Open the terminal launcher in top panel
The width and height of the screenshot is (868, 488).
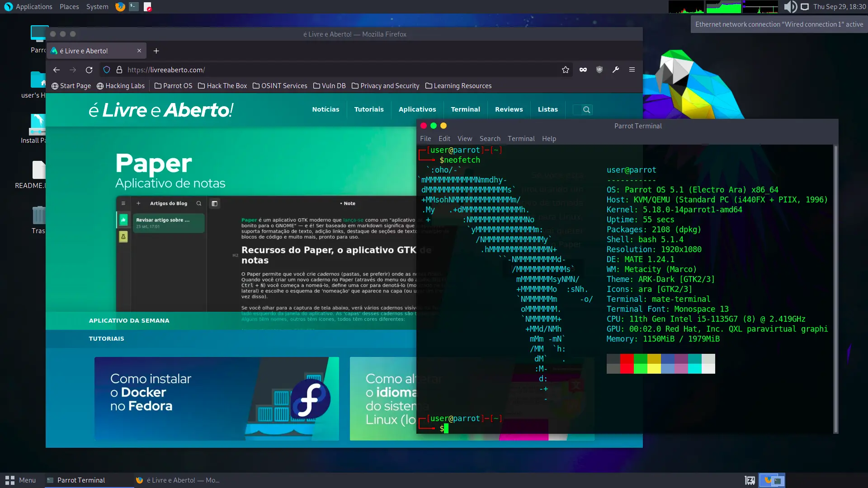click(x=134, y=7)
